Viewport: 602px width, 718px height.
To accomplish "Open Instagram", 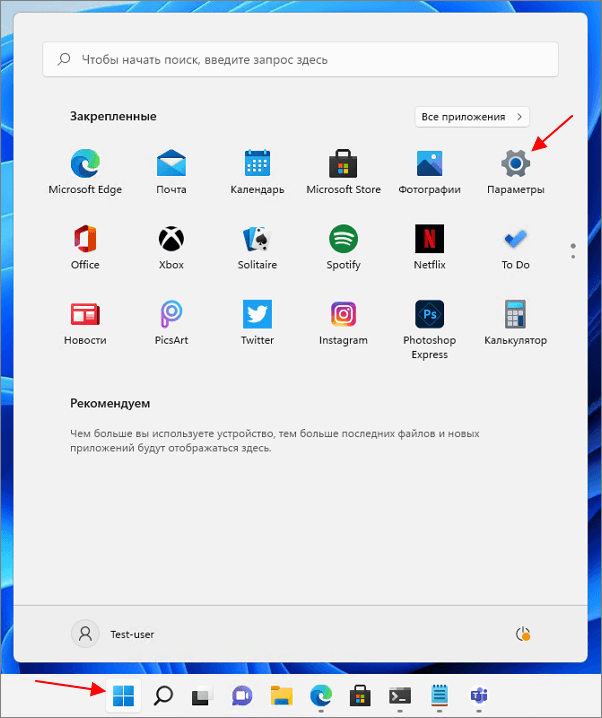I will coord(343,323).
